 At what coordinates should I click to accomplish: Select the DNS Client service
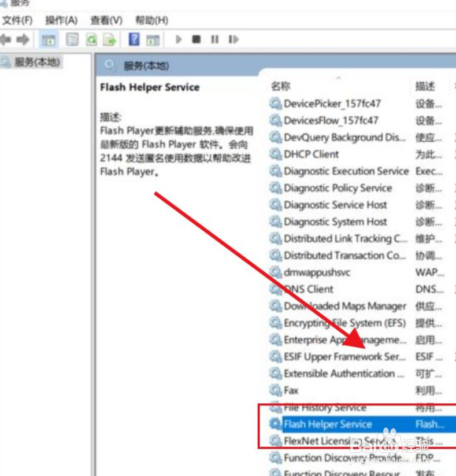pos(309,289)
